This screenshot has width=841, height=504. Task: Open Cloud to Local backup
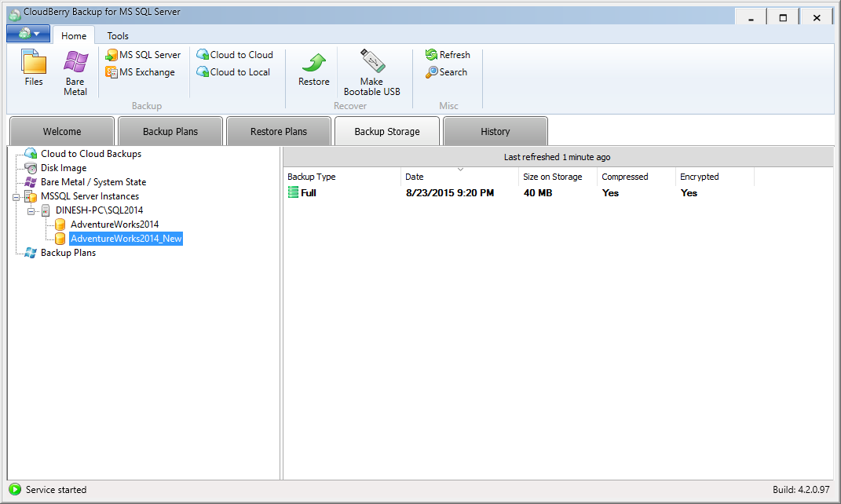[x=232, y=72]
